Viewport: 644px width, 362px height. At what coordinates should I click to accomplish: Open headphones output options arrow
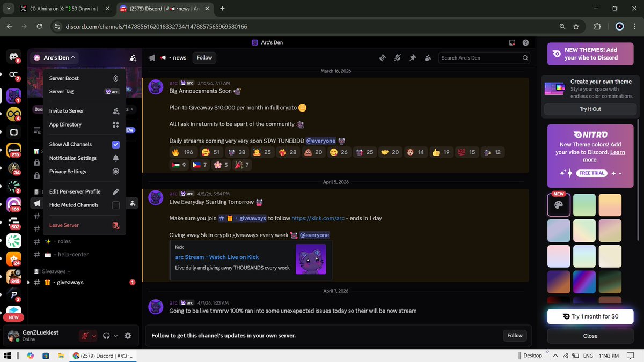[x=115, y=336]
